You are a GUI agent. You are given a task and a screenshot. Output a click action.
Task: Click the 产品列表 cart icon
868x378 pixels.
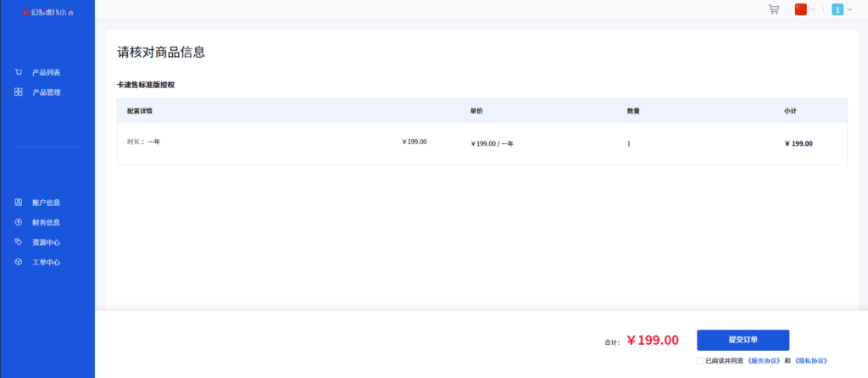coord(19,72)
